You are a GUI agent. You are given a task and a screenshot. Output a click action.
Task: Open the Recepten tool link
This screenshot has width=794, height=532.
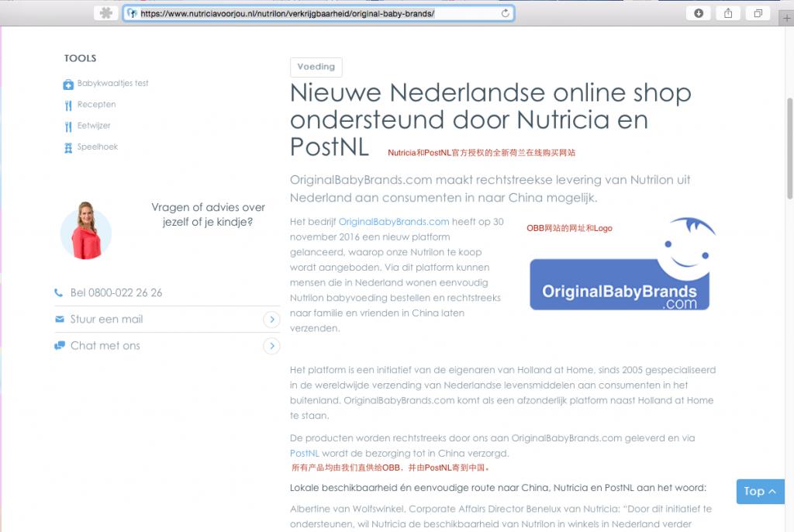coord(96,105)
